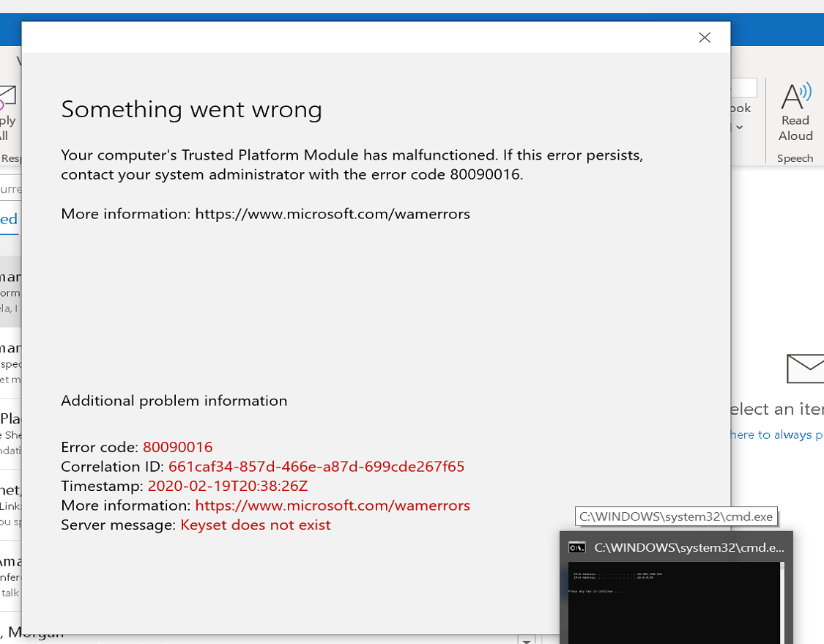This screenshot has width=824, height=644.
Task: Click the cmd.exe system icon in its title bar
Action: point(577,547)
